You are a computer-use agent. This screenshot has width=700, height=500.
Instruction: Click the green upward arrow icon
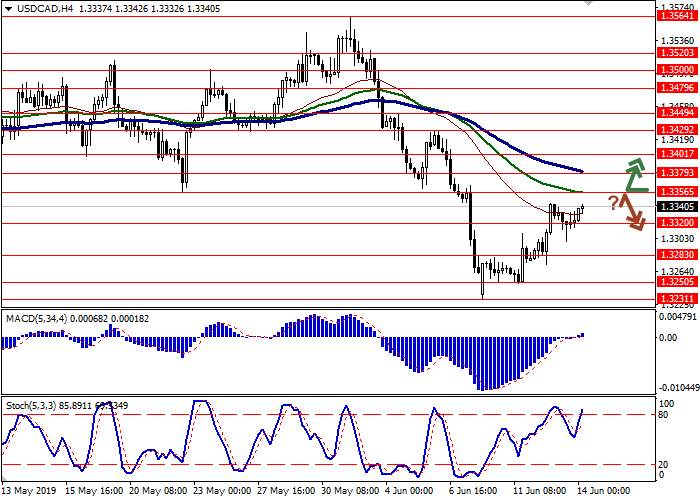632,174
